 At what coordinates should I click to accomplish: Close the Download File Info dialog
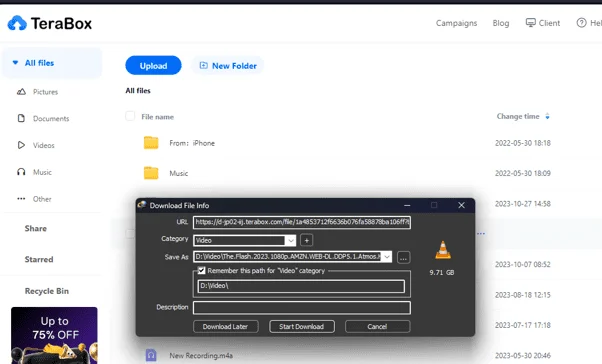coord(461,205)
